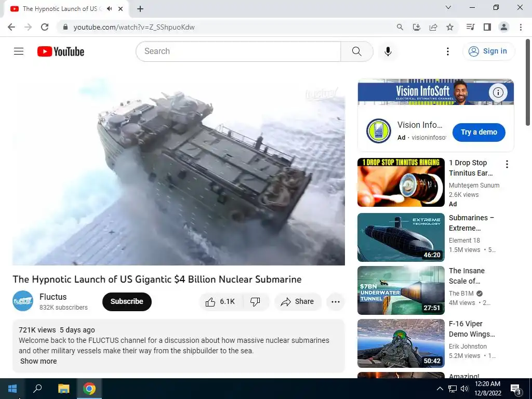
Task: Click the search magnifier button
Action: pyautogui.click(x=356, y=51)
